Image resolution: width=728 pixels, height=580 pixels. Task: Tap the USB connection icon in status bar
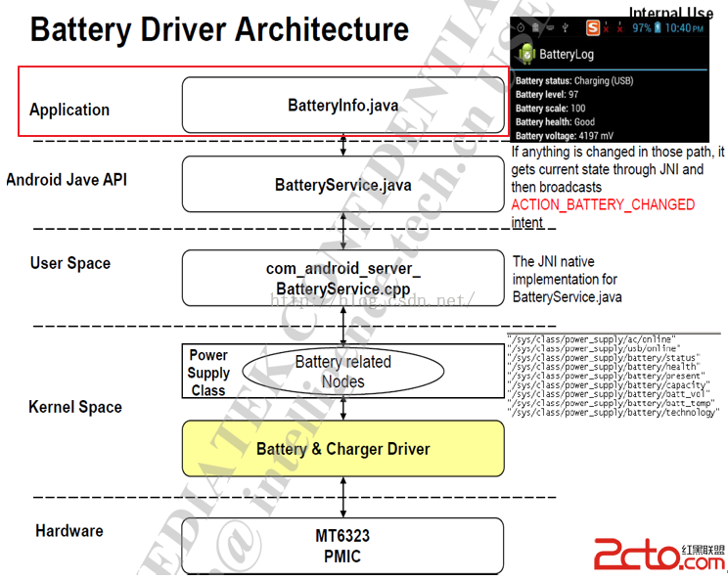[x=565, y=27]
